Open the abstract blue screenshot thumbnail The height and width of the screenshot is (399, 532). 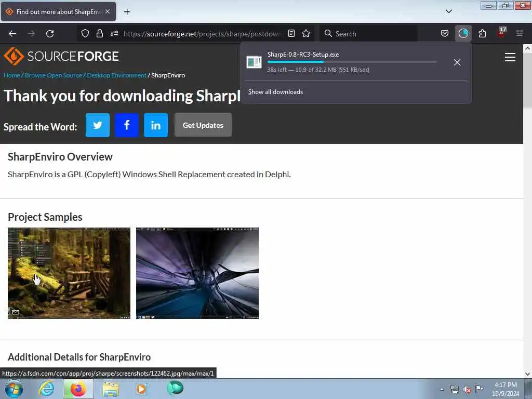[197, 273]
